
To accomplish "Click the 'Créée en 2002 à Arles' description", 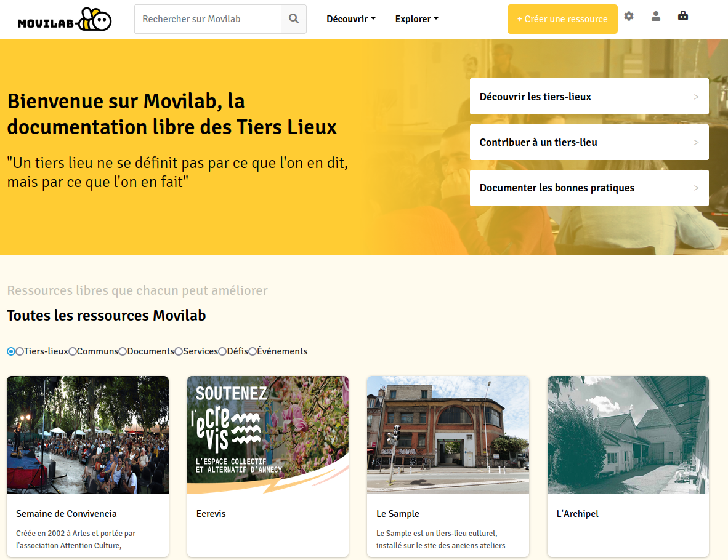I will (x=76, y=540).
